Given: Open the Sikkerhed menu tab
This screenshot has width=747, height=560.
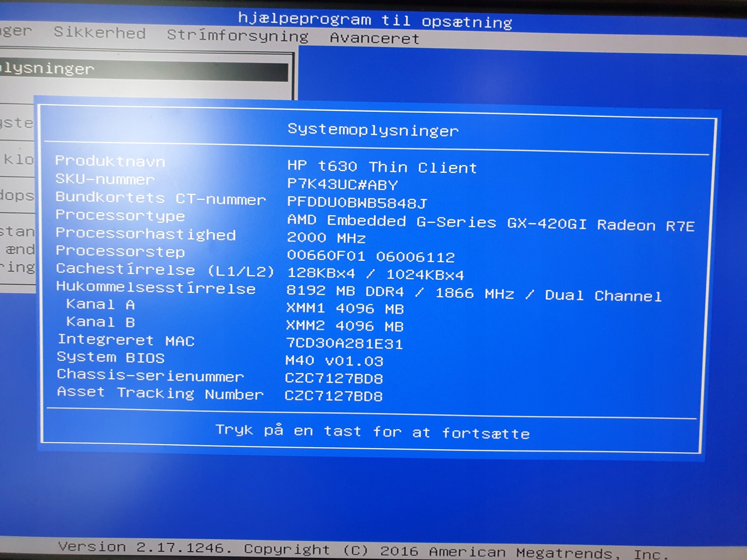Looking at the screenshot, I should (99, 33).
